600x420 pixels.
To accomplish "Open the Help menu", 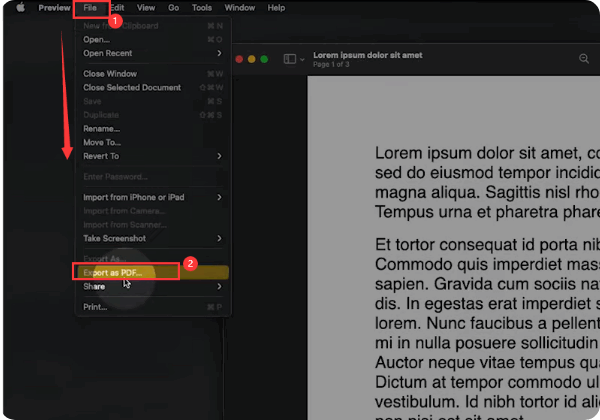I will (x=276, y=8).
